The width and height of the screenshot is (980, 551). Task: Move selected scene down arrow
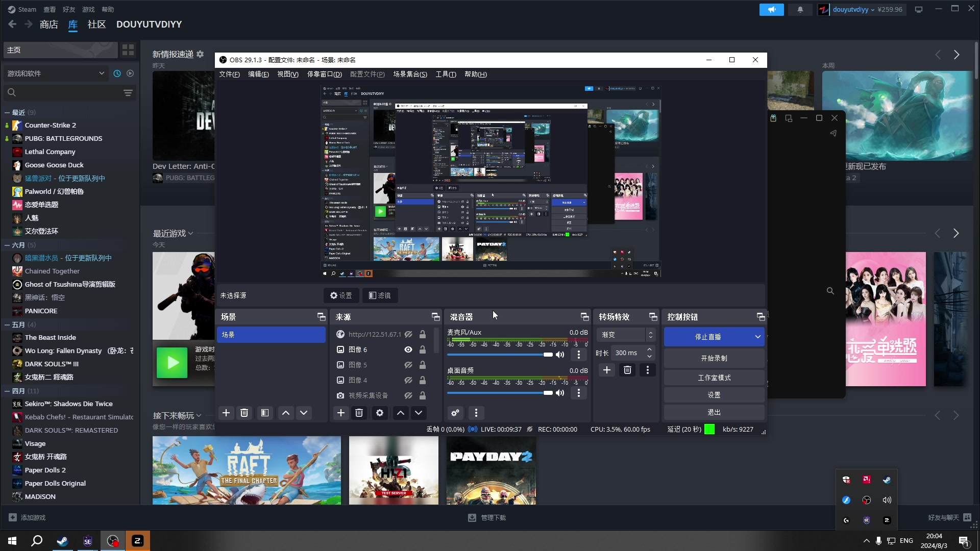304,413
